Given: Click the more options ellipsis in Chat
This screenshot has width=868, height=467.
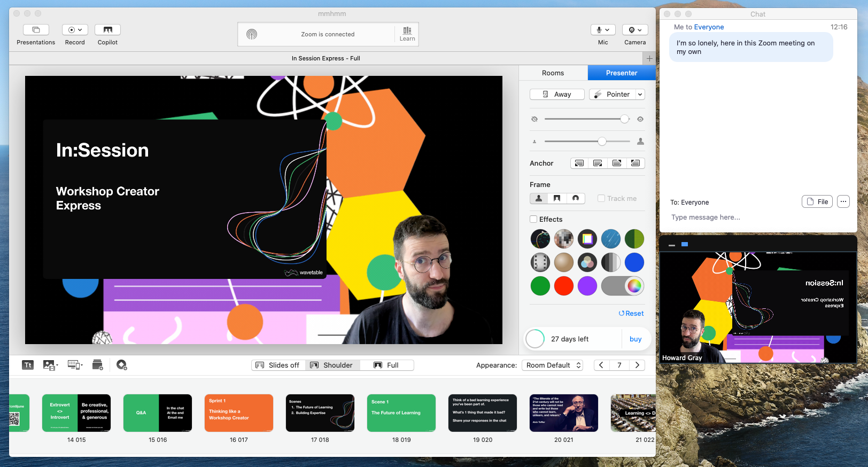Looking at the screenshot, I should click(x=843, y=201).
